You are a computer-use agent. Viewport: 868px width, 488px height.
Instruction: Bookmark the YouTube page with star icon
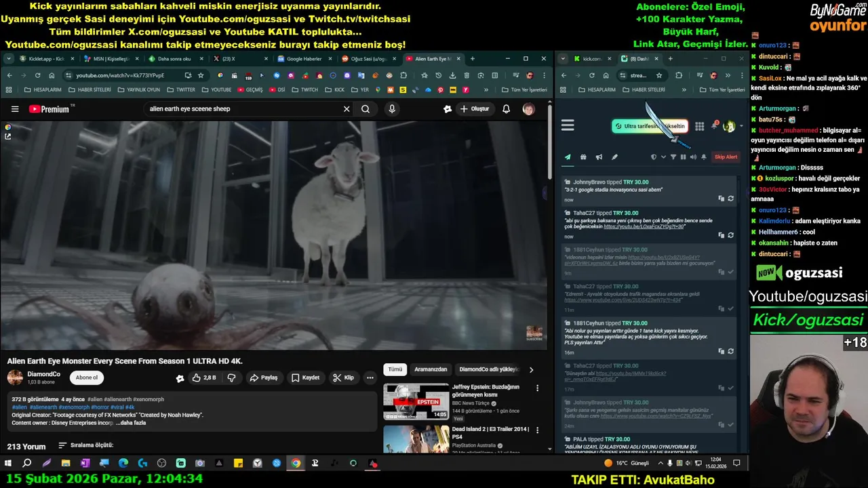point(201,75)
